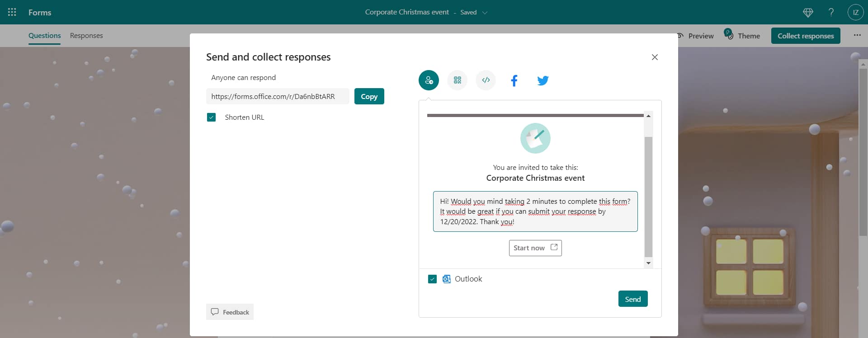Click the Copy link button
This screenshot has height=338, width=868.
point(369,96)
